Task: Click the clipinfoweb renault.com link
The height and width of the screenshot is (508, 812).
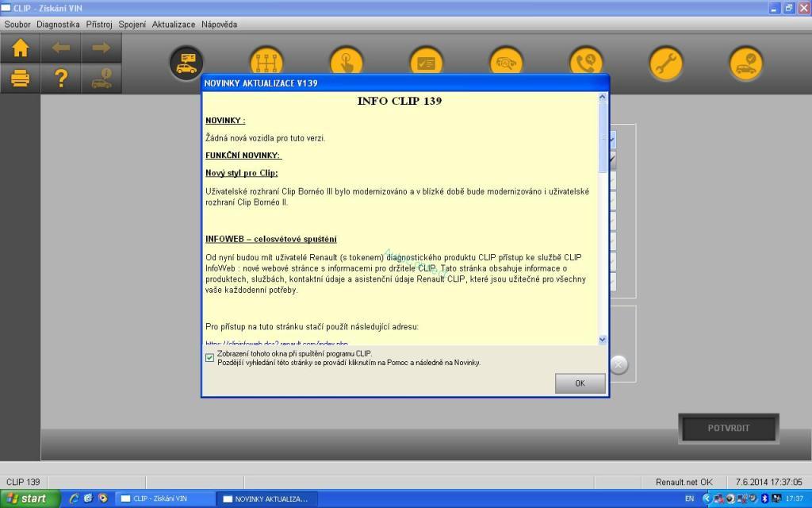Action: (277, 343)
